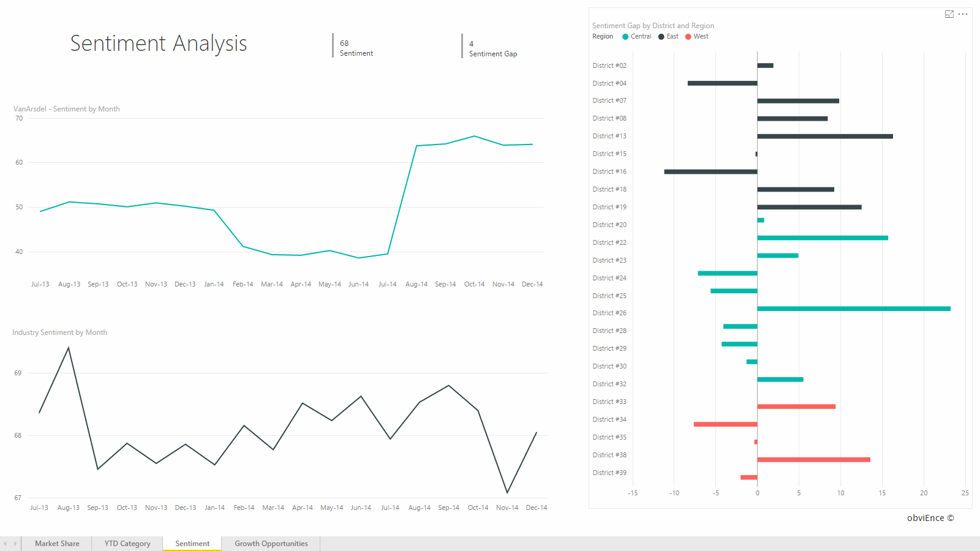This screenshot has width=980, height=551.
Task: Click the District #20 axis label
Action: [609, 225]
